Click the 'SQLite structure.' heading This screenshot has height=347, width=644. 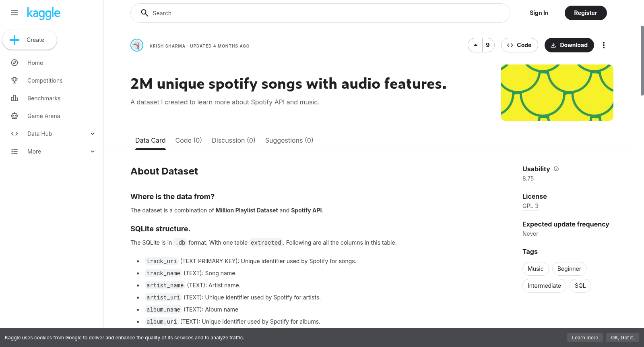[160, 229]
